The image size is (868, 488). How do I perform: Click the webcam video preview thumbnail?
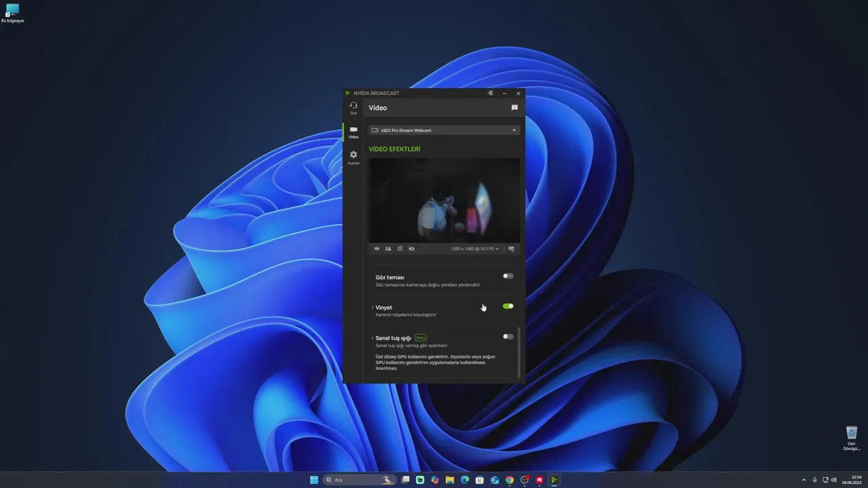(x=444, y=201)
